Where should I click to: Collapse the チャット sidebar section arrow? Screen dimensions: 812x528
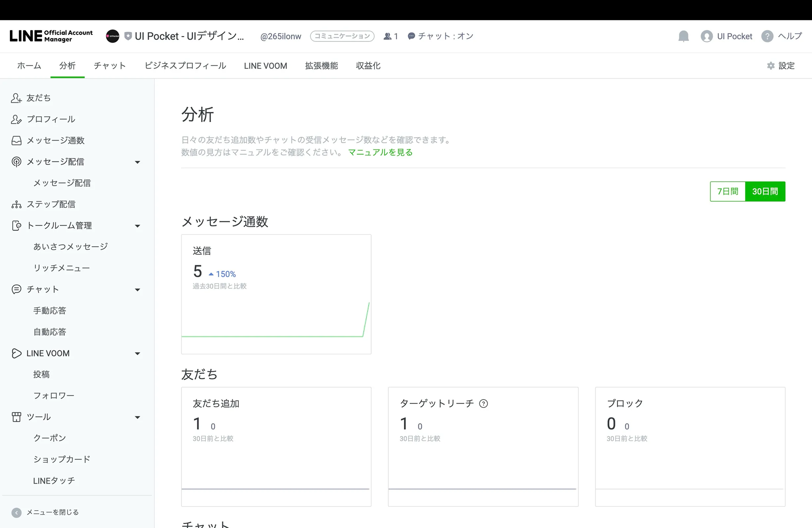click(x=138, y=290)
